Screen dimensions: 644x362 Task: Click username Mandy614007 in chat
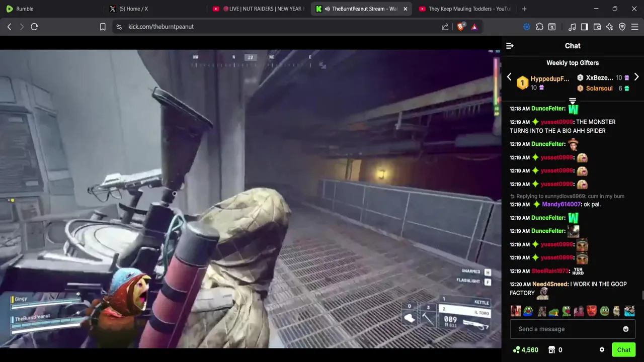coord(561,205)
